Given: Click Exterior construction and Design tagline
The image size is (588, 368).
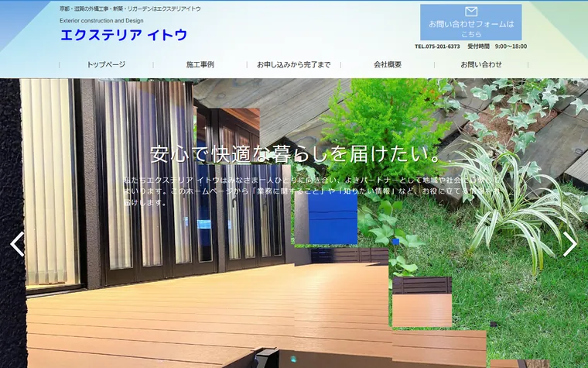Looking at the screenshot, I should click(x=101, y=21).
